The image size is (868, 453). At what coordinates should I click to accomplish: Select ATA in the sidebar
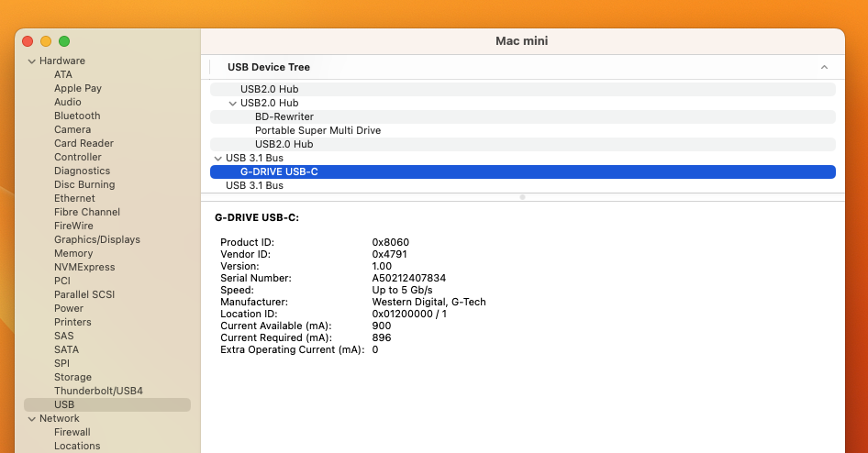click(63, 74)
